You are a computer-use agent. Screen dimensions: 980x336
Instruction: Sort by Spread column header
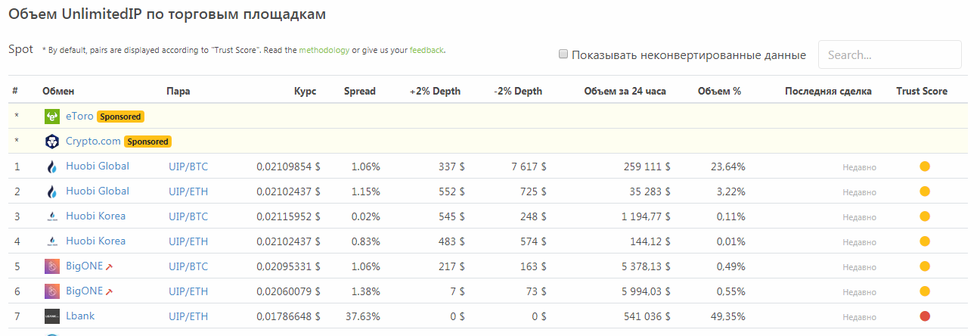coord(359,91)
